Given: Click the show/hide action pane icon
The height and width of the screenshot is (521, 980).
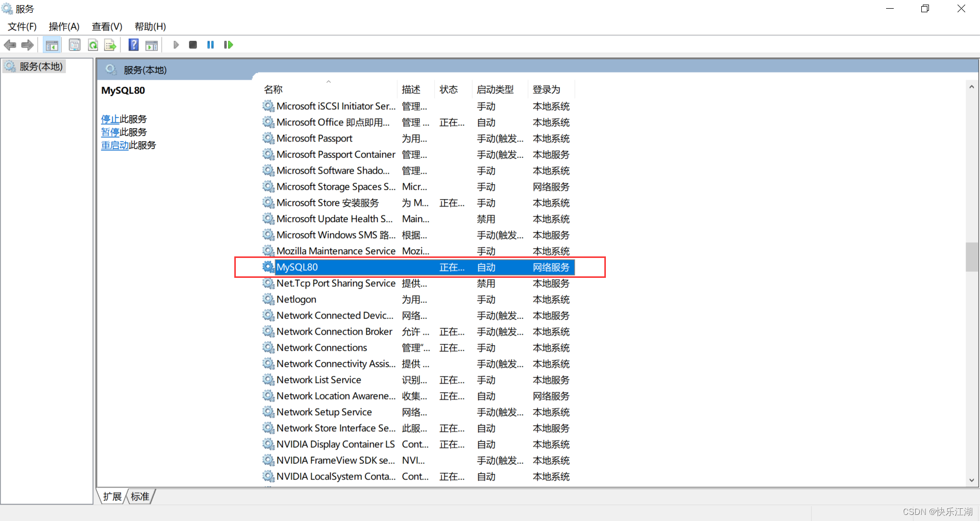Looking at the screenshot, I should [x=152, y=45].
